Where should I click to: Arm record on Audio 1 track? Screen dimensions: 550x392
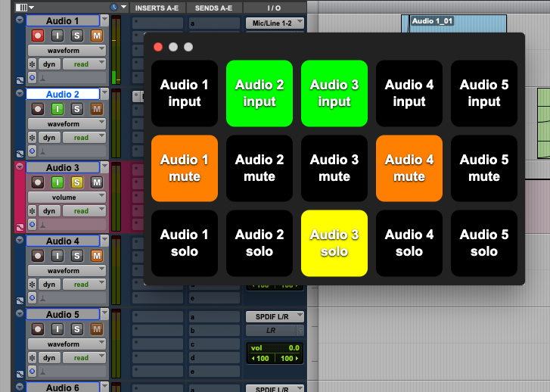38,36
